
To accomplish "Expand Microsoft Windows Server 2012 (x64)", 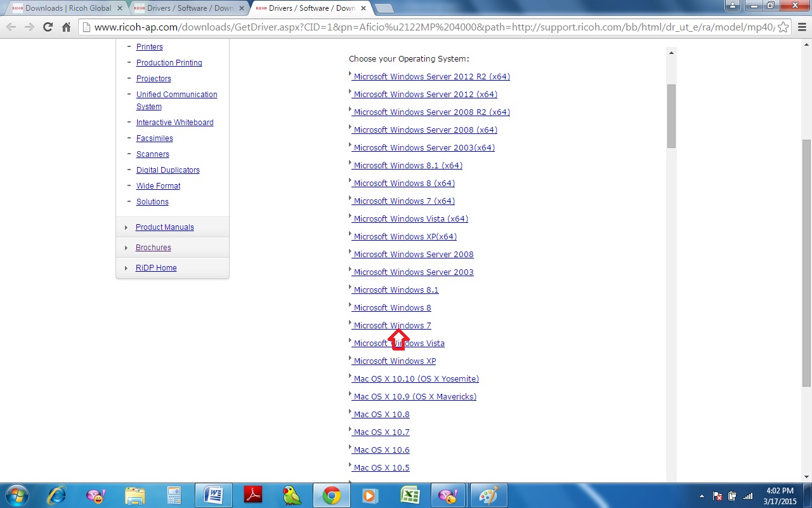I will click(426, 95).
